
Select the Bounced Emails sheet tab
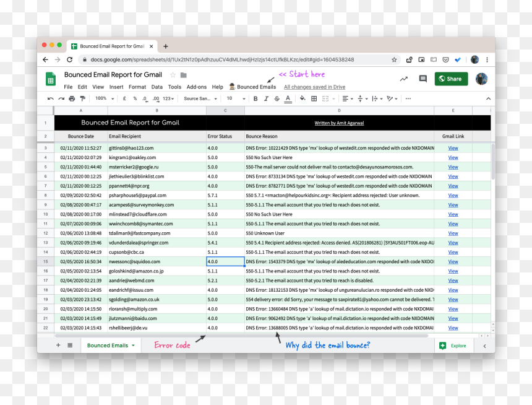(111, 345)
